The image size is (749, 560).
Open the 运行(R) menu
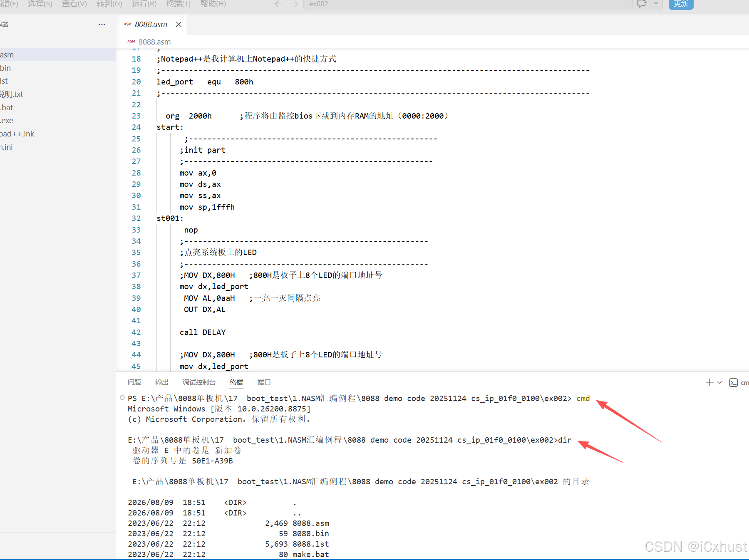pyautogui.click(x=144, y=4)
